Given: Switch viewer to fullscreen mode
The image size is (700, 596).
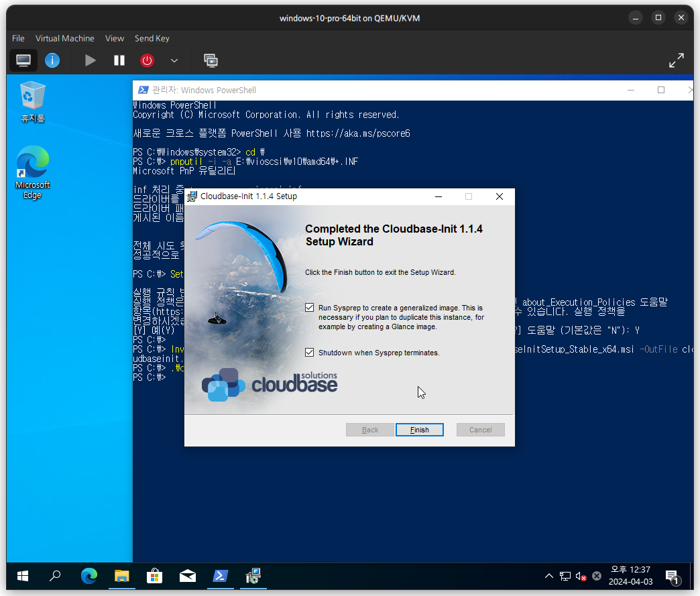Looking at the screenshot, I should click(677, 60).
